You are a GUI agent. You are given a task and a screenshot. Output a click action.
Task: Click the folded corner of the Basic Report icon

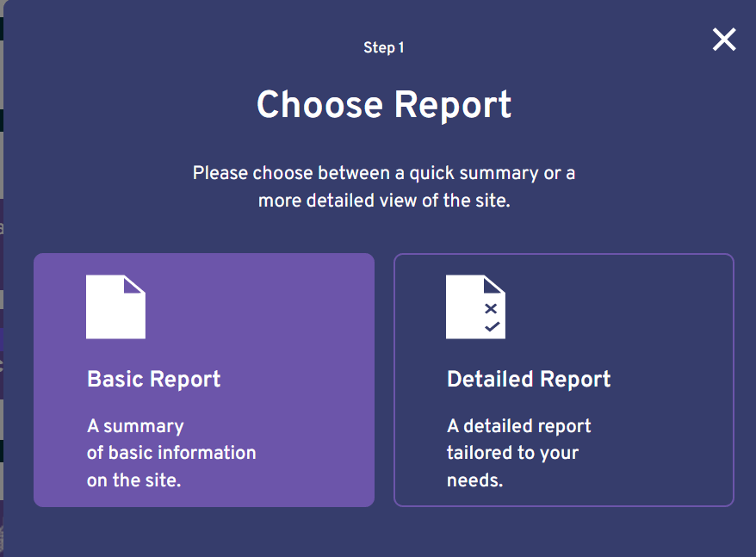[136, 286]
